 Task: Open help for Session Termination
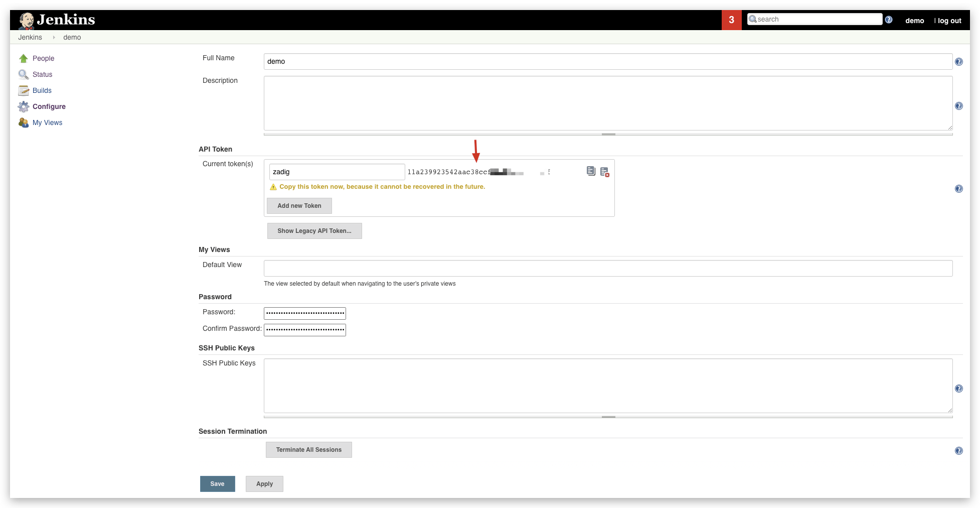click(958, 451)
